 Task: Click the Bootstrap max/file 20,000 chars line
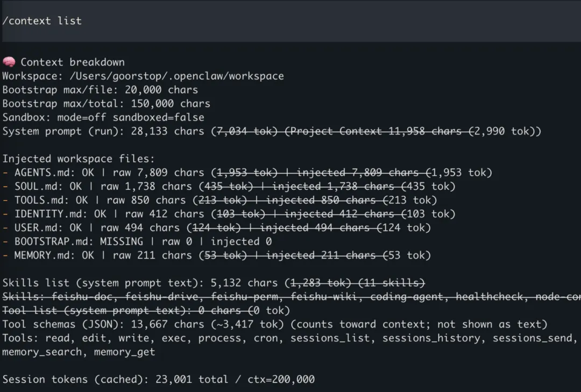click(100, 90)
